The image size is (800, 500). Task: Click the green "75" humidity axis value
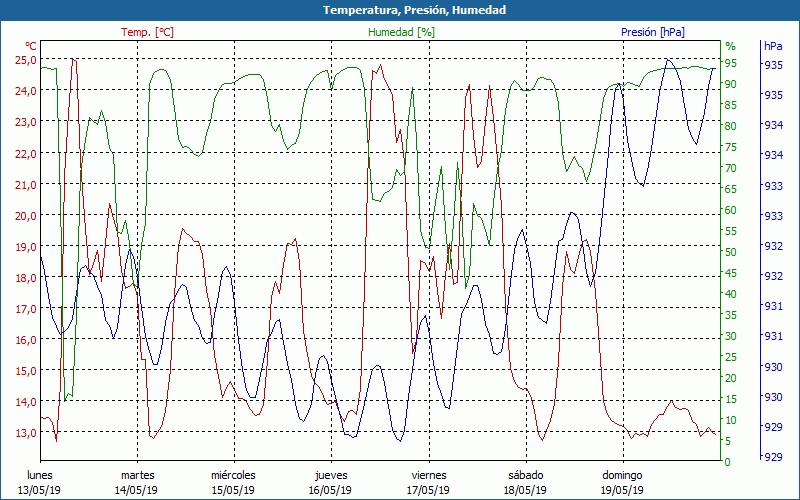pos(731,147)
